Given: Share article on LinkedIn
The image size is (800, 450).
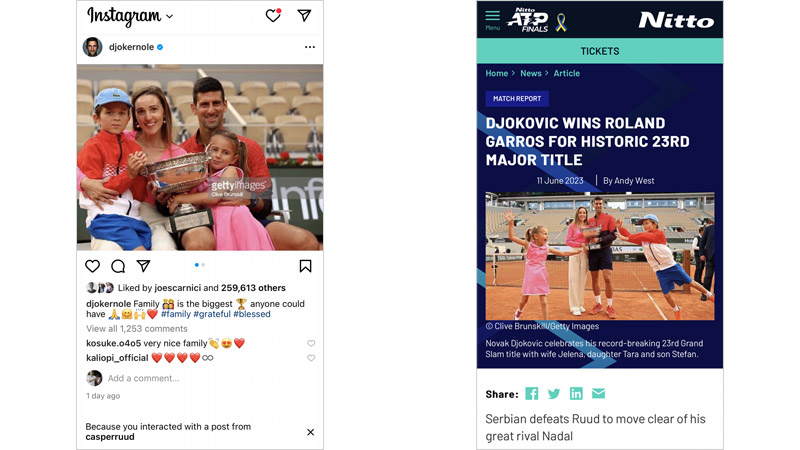Looking at the screenshot, I should coord(576,393).
